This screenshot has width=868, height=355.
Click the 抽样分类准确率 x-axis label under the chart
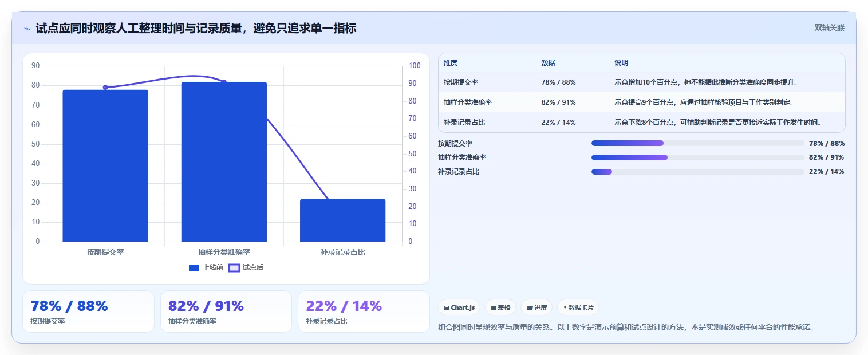[x=224, y=252]
